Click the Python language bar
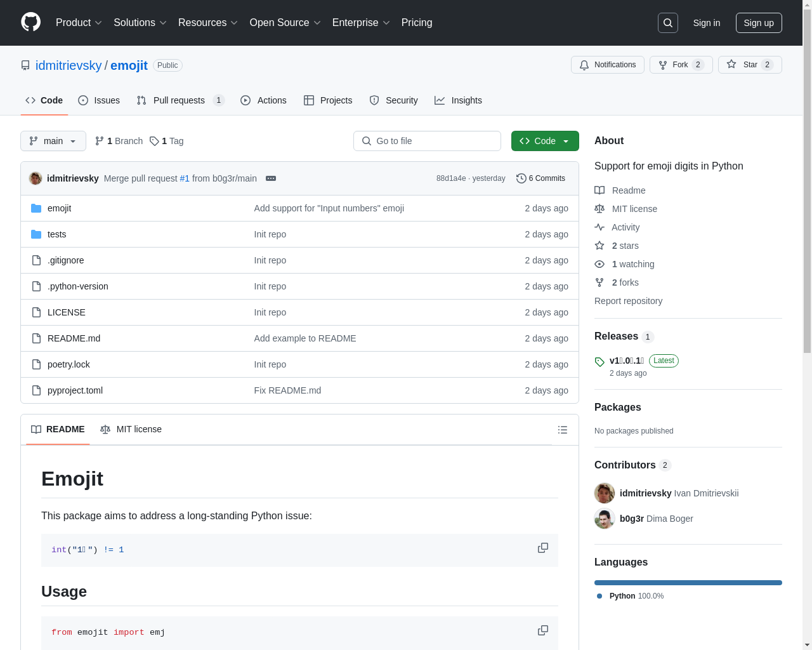Screen dimensions: 812x650 coord(688,583)
